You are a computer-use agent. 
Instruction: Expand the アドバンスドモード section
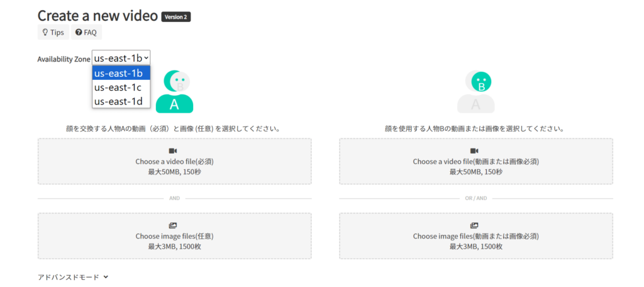[73, 277]
